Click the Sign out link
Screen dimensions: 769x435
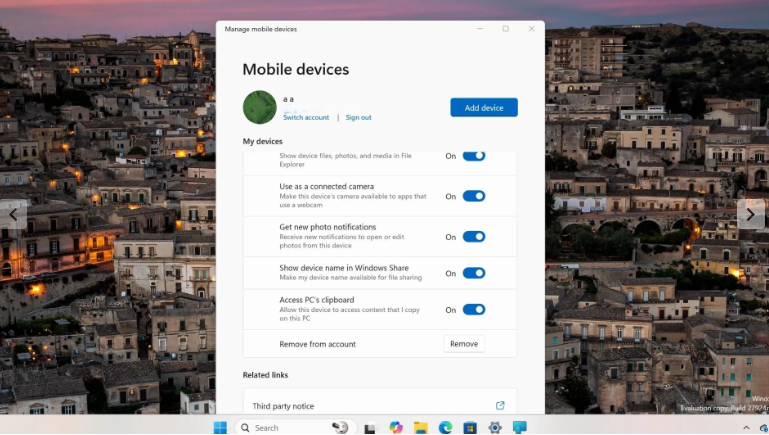(x=359, y=118)
